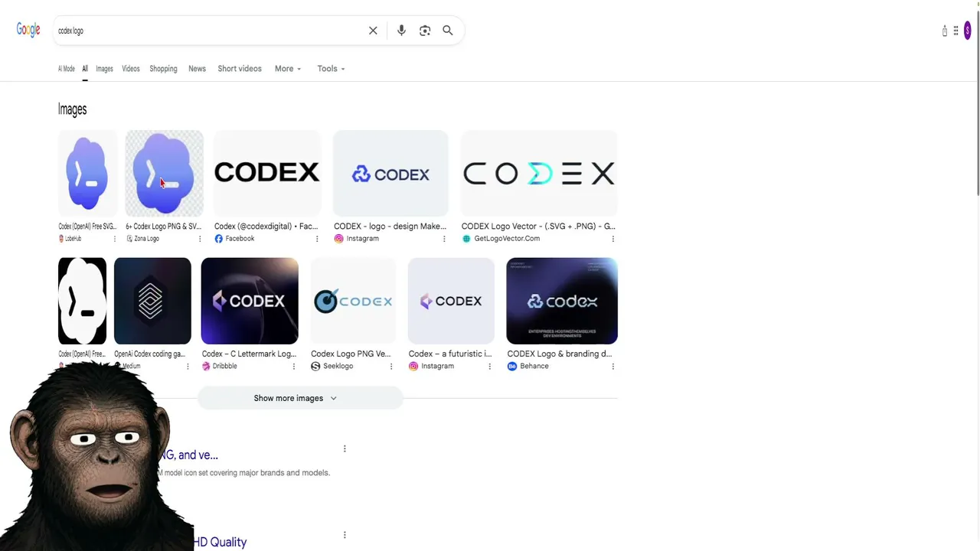Visit the GetLogoVector.Com source link
Screen dimensions: 980x551
click(501, 239)
